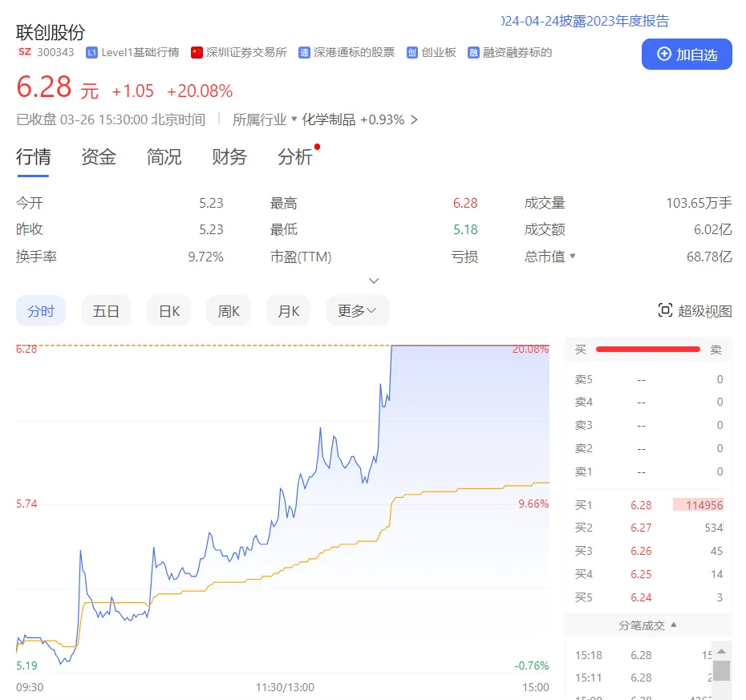Open the 所属行业 dropdown arrow

[294, 120]
